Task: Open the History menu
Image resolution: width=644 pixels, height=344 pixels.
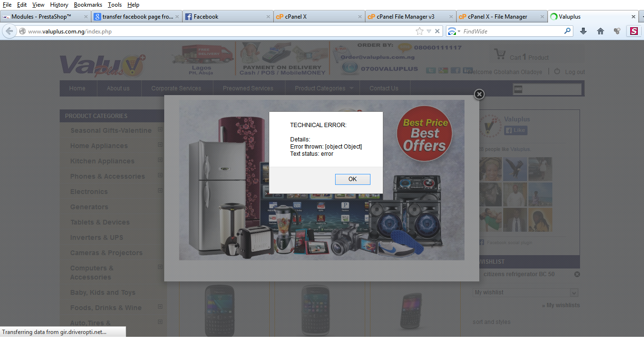Action: coord(59,5)
